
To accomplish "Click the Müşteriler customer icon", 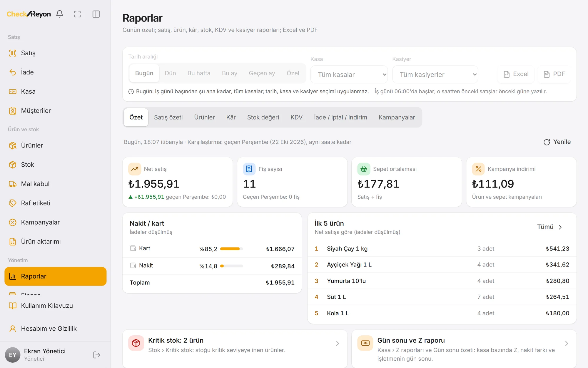I will click(13, 111).
